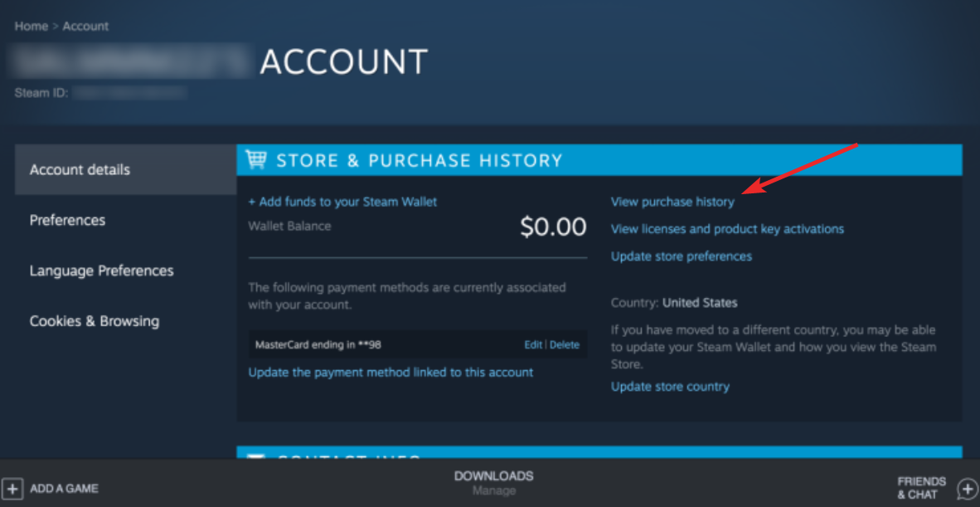Screen dimensions: 980x507
Task: Click the Friends & Chat plus icon
Action: (x=968, y=488)
